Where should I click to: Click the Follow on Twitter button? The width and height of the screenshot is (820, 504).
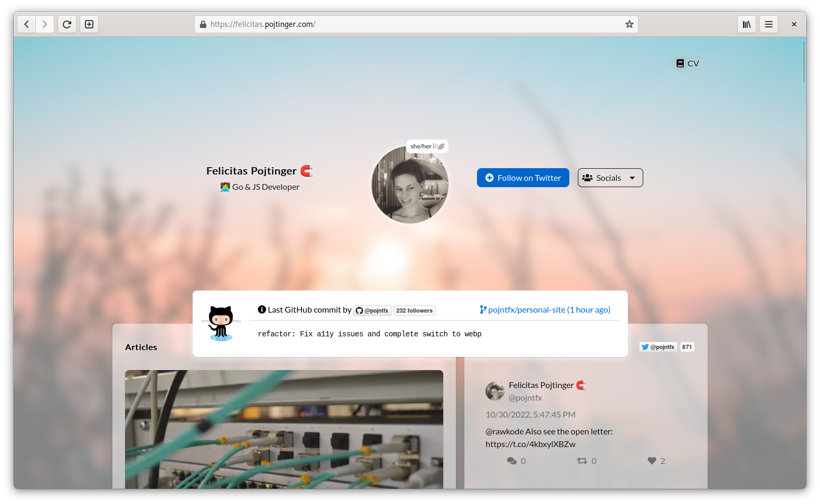pyautogui.click(x=522, y=178)
